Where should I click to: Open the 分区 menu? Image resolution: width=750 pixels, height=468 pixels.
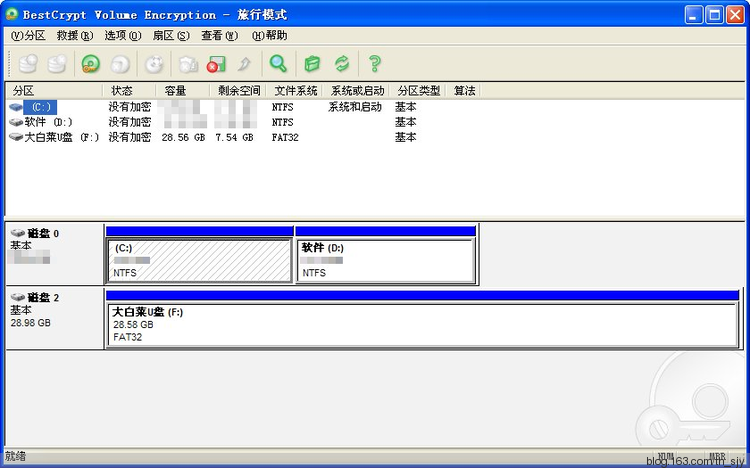tap(28, 35)
